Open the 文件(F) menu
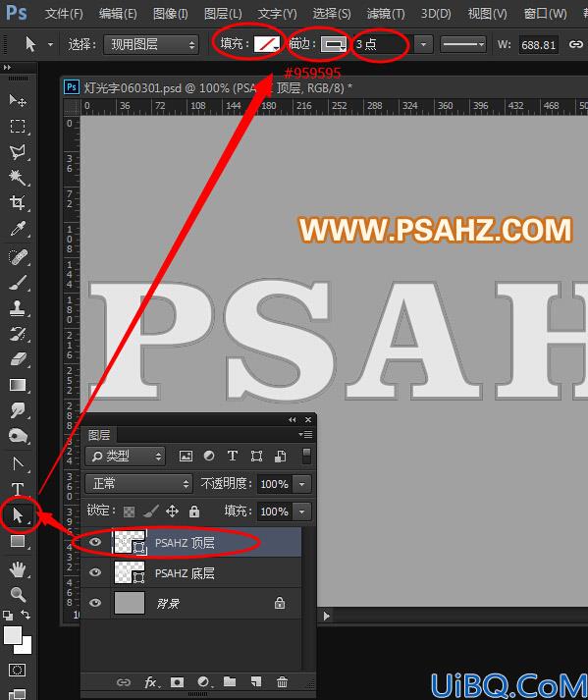 pos(64,14)
